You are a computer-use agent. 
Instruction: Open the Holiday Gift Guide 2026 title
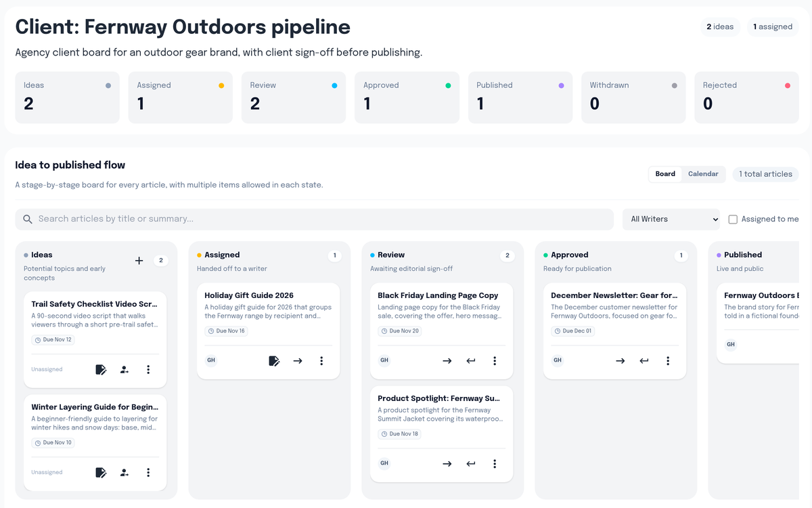pyautogui.click(x=249, y=295)
